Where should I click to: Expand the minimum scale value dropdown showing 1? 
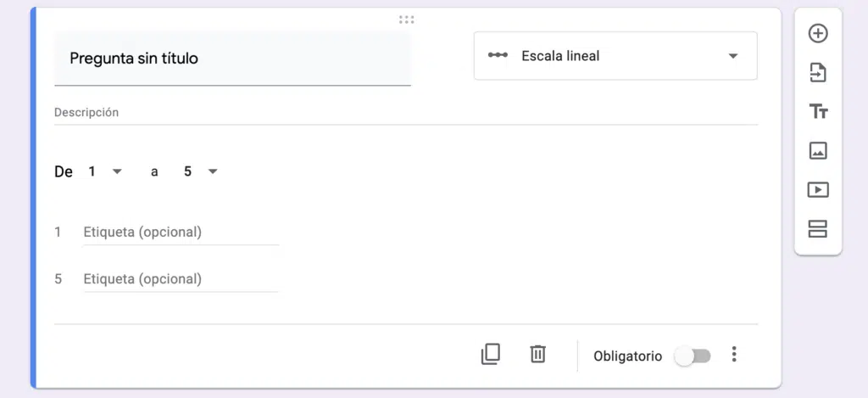(105, 171)
